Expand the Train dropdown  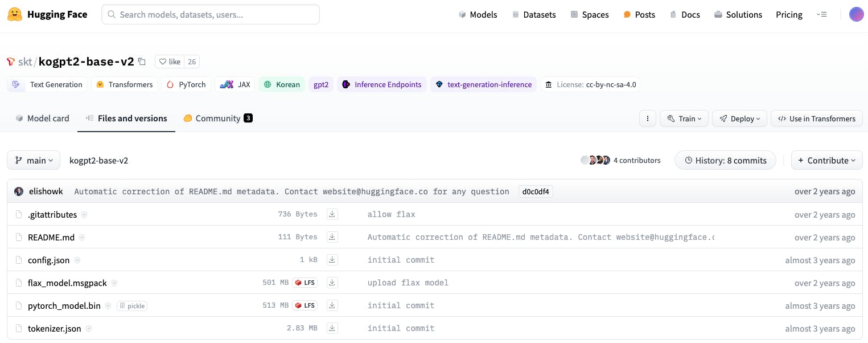pos(684,119)
